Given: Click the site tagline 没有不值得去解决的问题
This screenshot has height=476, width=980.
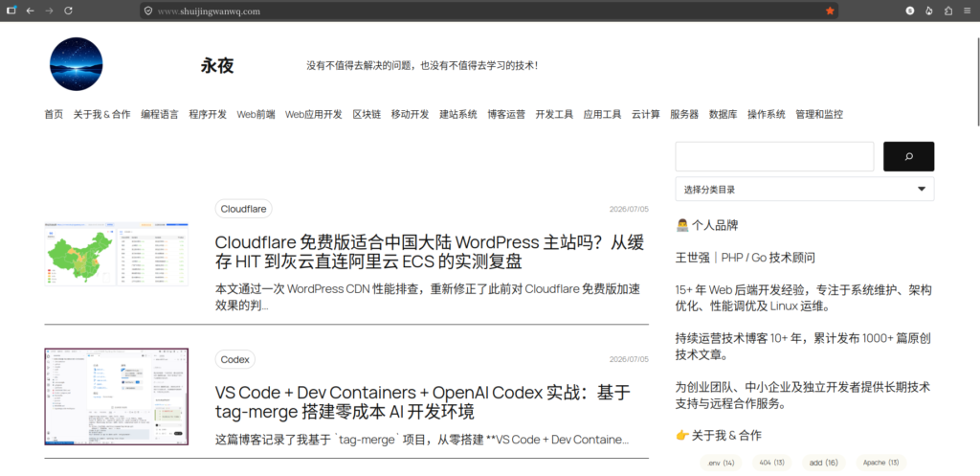Looking at the screenshot, I should click(422, 65).
